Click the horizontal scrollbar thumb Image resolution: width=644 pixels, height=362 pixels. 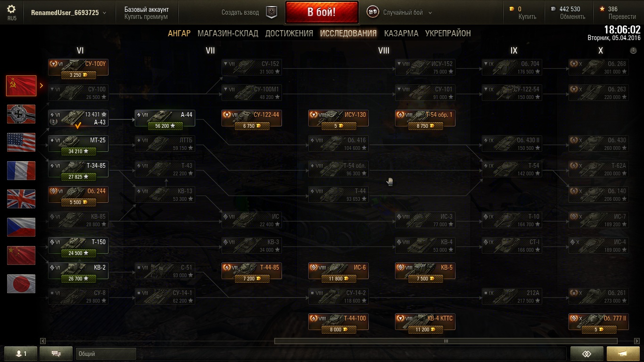446,341
